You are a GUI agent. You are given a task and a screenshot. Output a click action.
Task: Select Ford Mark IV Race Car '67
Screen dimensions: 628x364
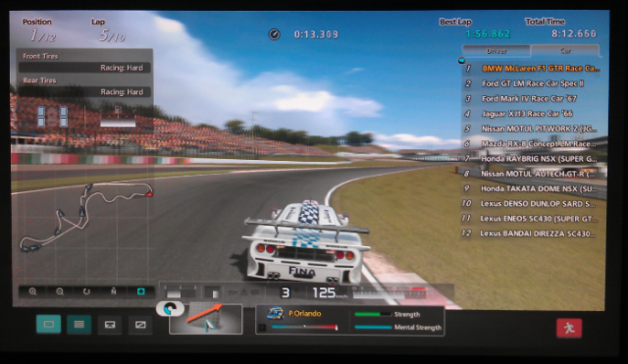532,98
